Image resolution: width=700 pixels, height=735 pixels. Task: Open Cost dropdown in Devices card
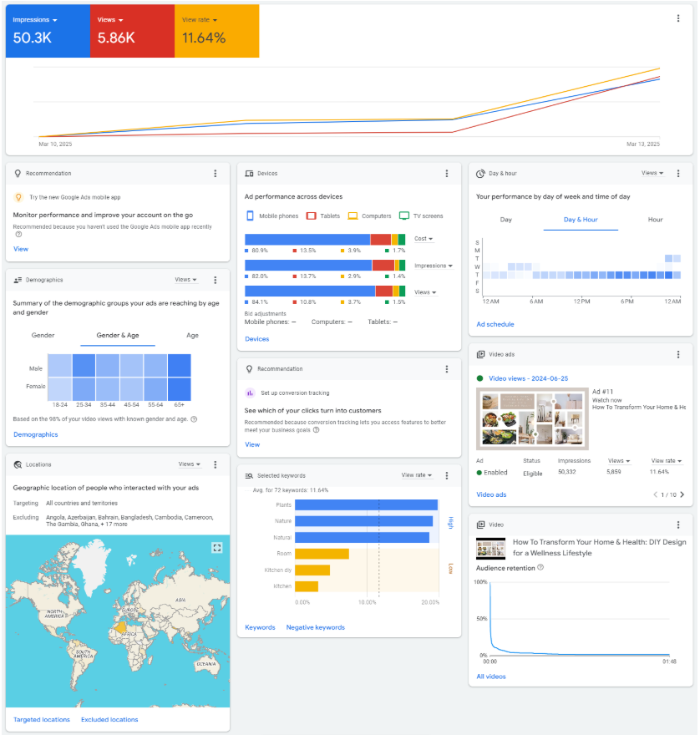point(424,239)
